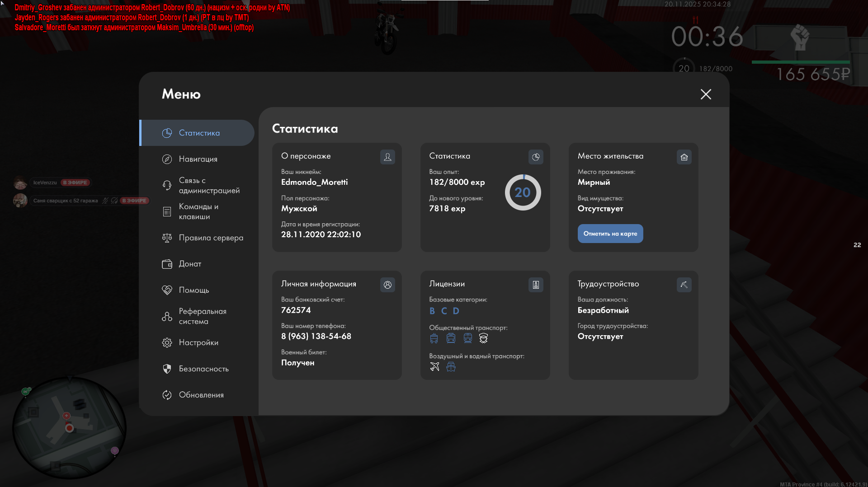Click the boat license icon

(x=451, y=367)
